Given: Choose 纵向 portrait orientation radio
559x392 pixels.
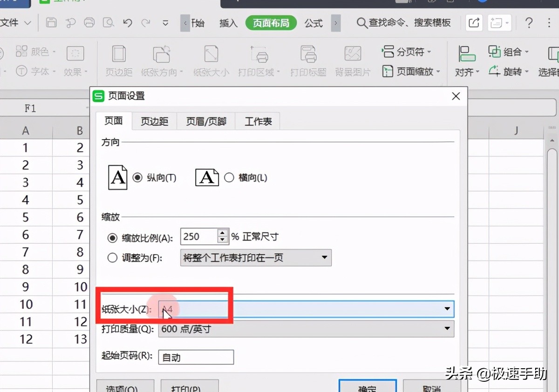Looking at the screenshot, I should tap(137, 177).
